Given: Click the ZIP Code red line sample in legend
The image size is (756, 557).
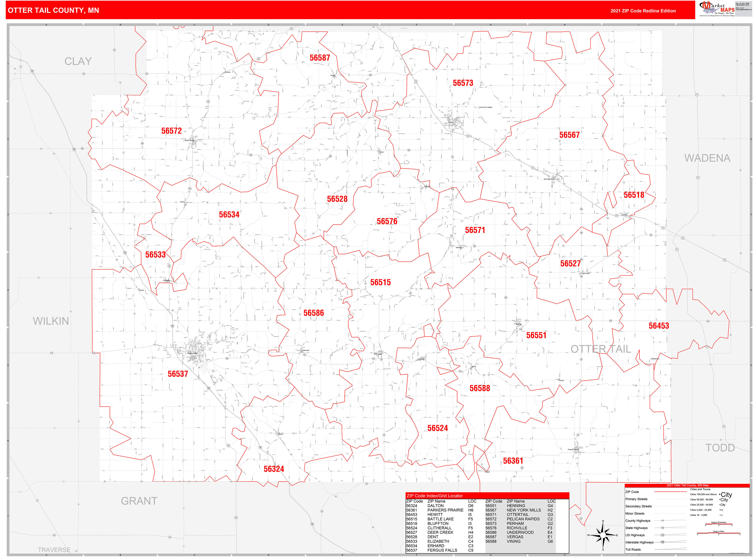Looking at the screenshot, I should point(670,492).
